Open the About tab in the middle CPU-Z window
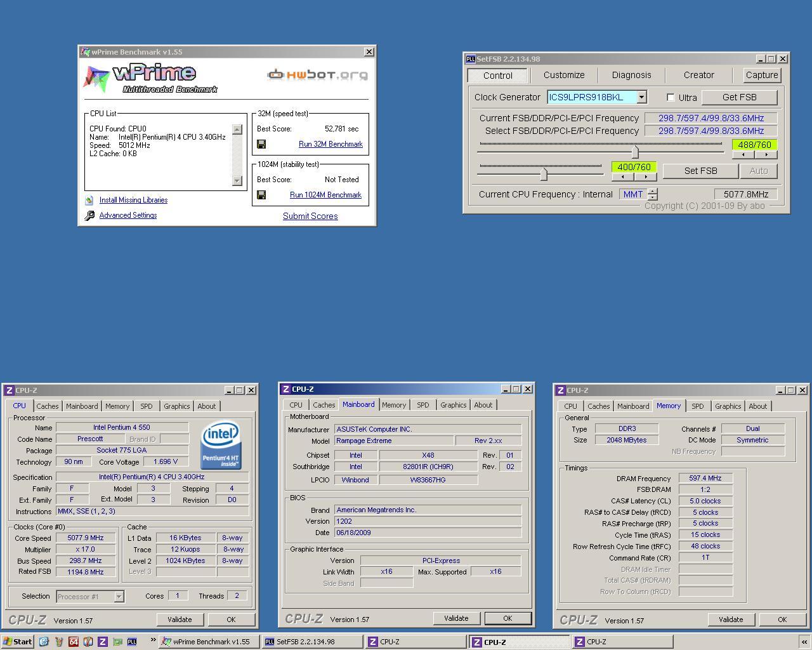This screenshot has width=812, height=650. tap(483, 405)
